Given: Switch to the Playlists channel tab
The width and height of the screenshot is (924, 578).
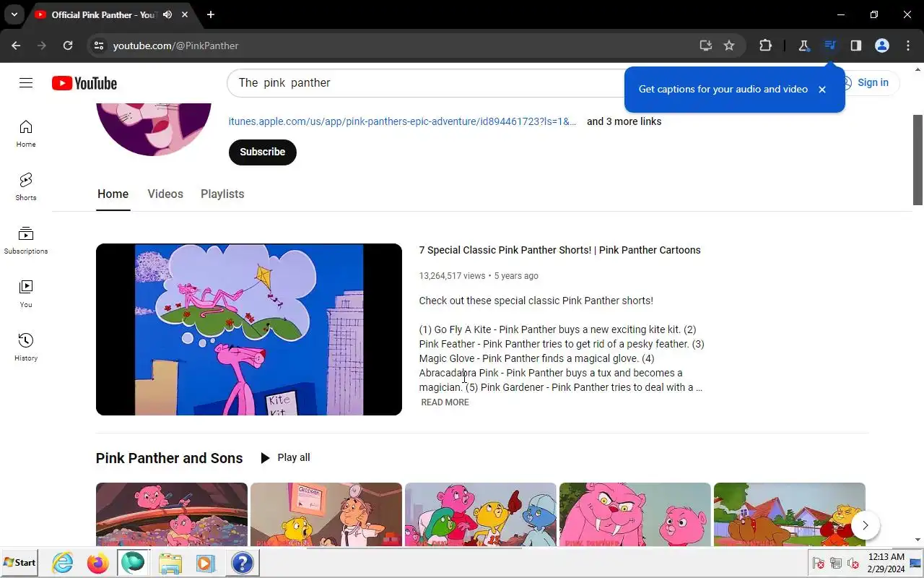Looking at the screenshot, I should (222, 194).
